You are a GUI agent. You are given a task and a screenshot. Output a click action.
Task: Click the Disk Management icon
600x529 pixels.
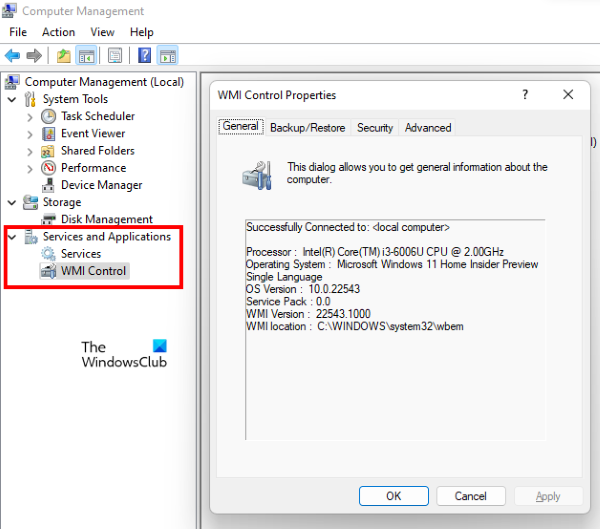point(49,220)
